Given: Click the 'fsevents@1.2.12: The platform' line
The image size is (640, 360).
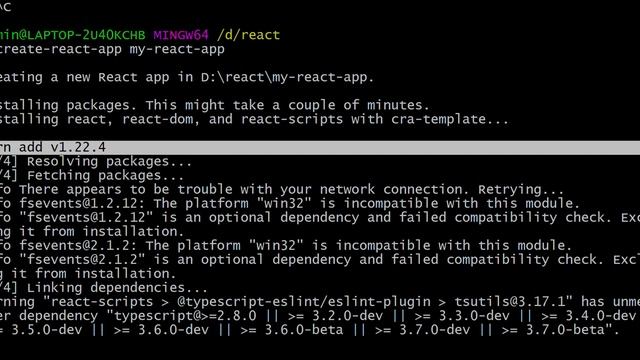Looking at the screenshot, I should click(290, 203).
